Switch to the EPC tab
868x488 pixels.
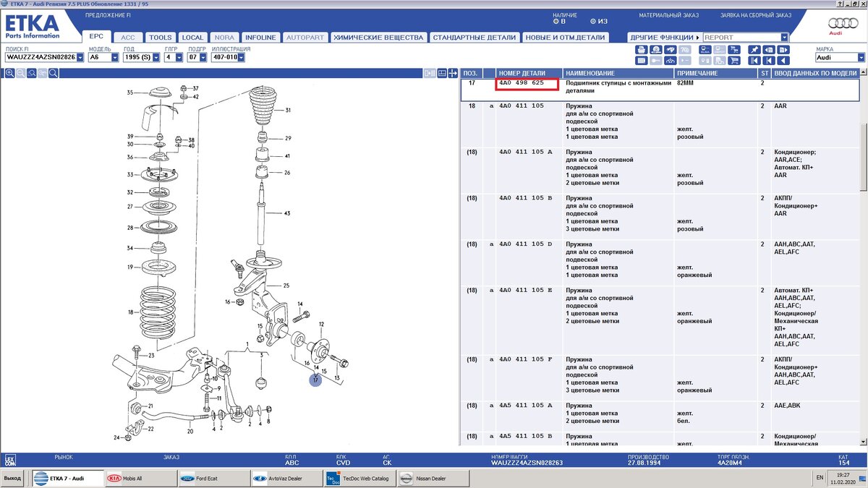click(x=96, y=37)
